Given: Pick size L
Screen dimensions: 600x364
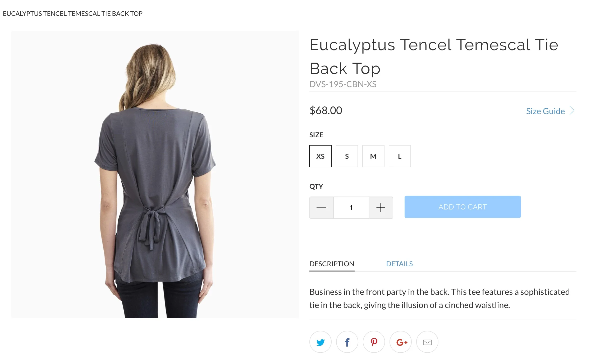Looking at the screenshot, I should tap(400, 156).
